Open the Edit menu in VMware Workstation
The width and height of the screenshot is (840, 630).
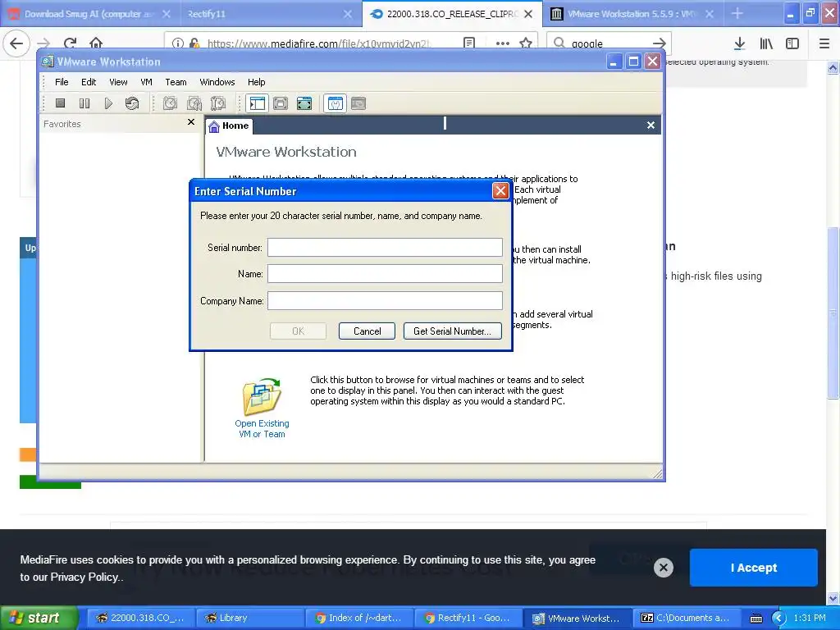point(89,82)
